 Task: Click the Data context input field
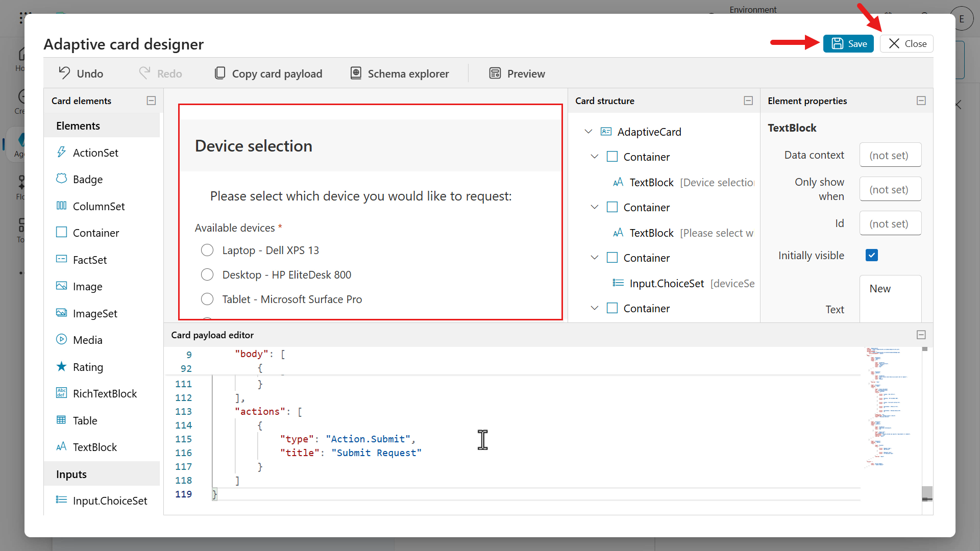click(890, 155)
